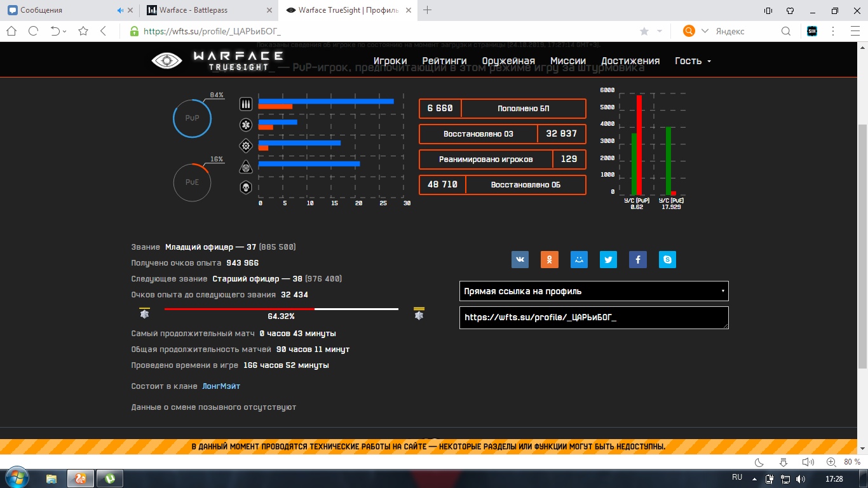Viewport: 868px width, 488px height.
Task: Click the next rank badge icon
Action: 419,314
